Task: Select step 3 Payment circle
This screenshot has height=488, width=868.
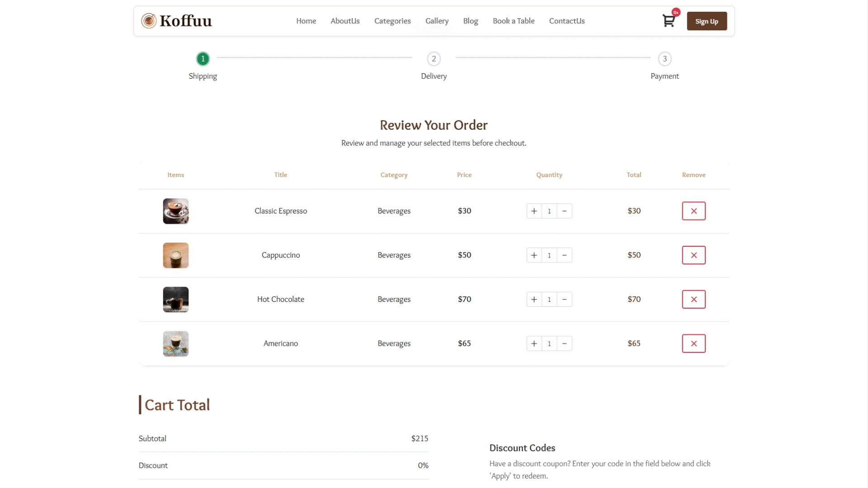Action: coord(665,59)
